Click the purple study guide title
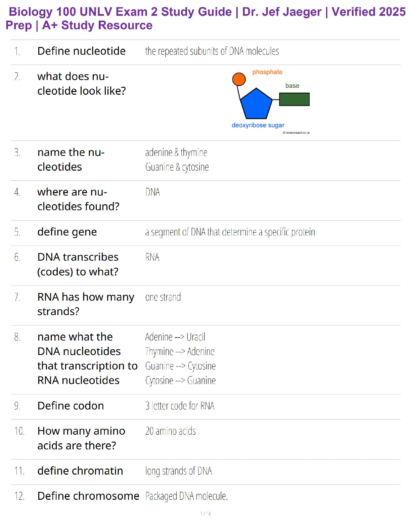This screenshot has height=532, width=411. [x=205, y=18]
